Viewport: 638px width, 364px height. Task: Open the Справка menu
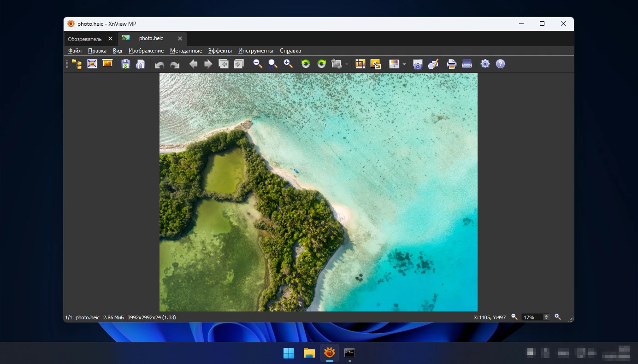[290, 51]
